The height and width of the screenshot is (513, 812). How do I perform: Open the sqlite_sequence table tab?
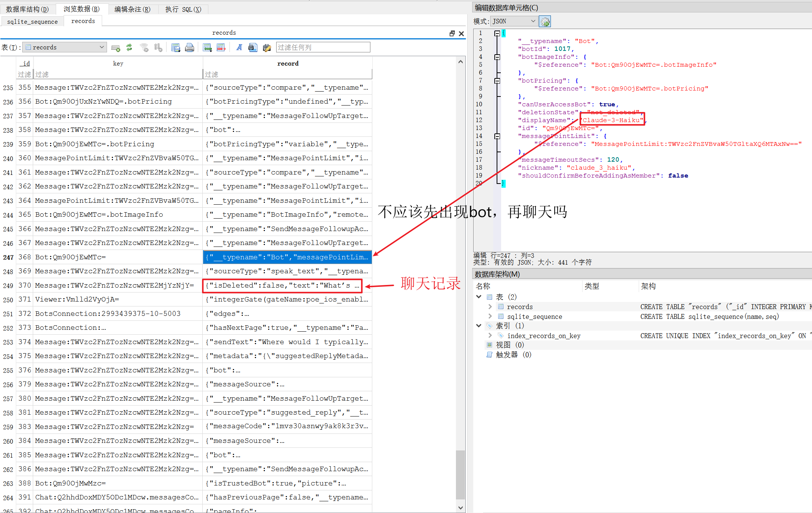32,21
